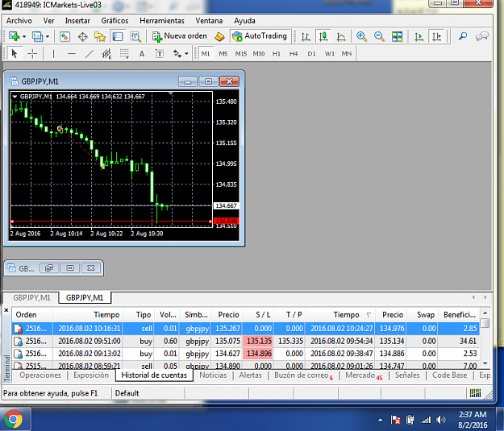Close the Terminal panel with X
The height and width of the screenshot is (431, 504).
coord(6,310)
